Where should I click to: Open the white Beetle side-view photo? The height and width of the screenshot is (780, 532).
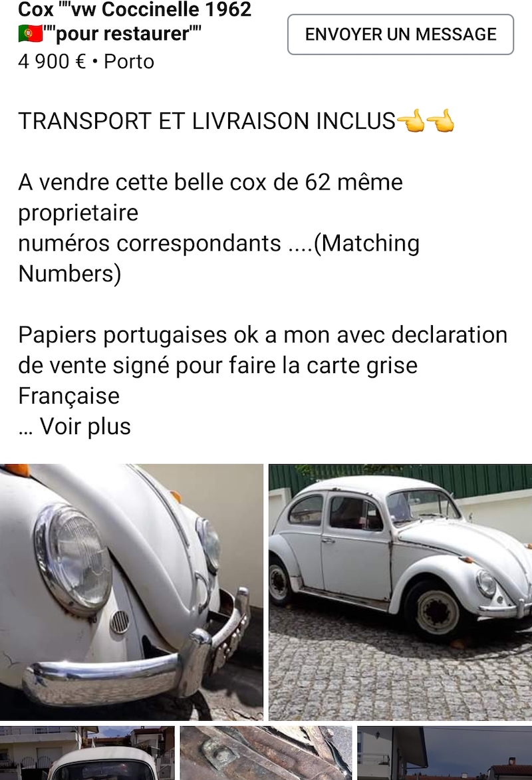(400, 592)
